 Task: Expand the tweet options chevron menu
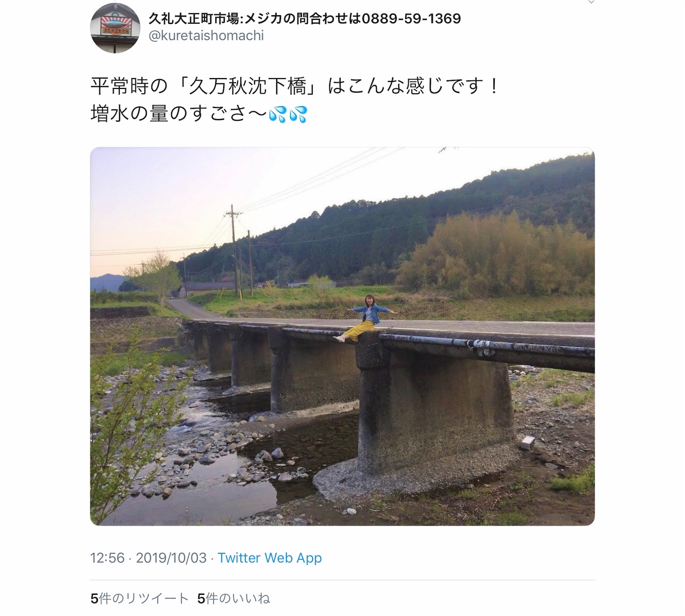[x=591, y=2]
